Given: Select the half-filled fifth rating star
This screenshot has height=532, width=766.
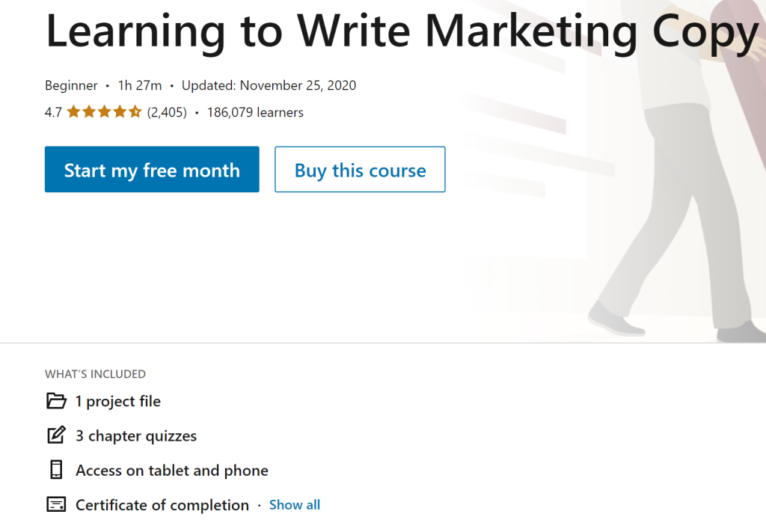Looking at the screenshot, I should point(133,111).
